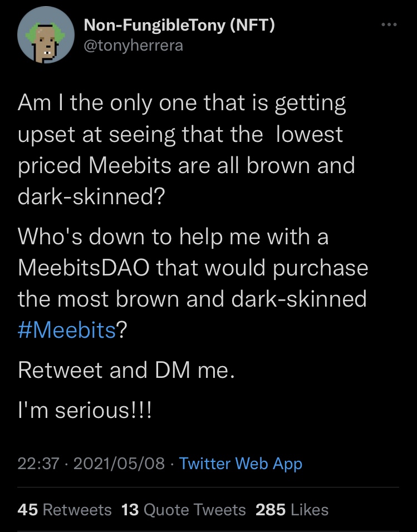Open the #Meebits hashtag link
Screen dimensions: 417x532
pyautogui.click(x=67, y=329)
